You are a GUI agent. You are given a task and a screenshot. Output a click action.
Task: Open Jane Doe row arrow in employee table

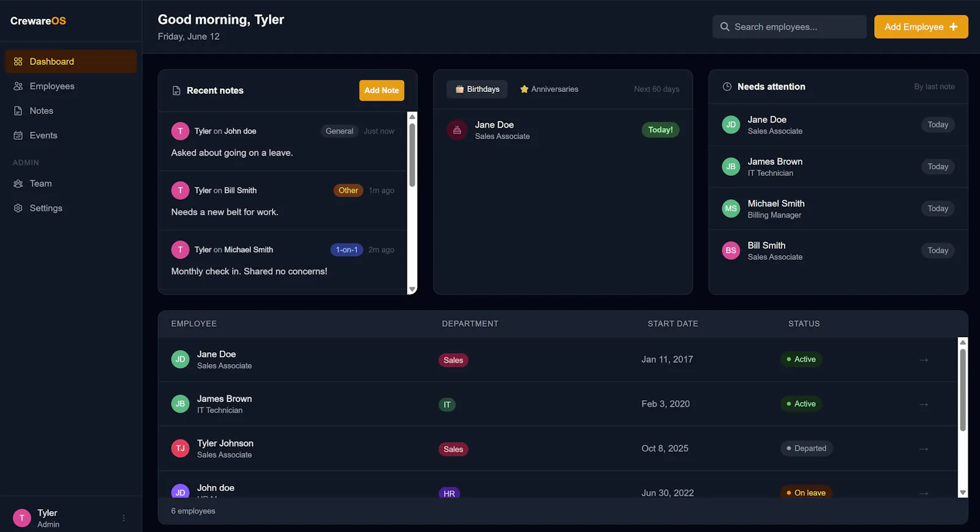click(924, 360)
